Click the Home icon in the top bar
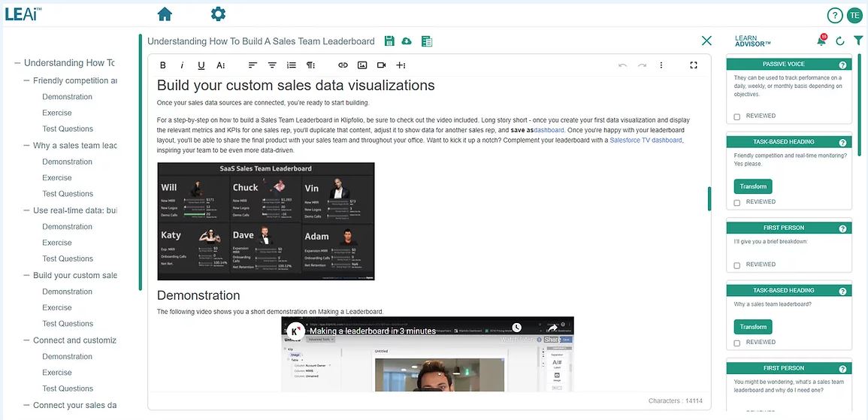The height and width of the screenshot is (420, 868). (165, 14)
